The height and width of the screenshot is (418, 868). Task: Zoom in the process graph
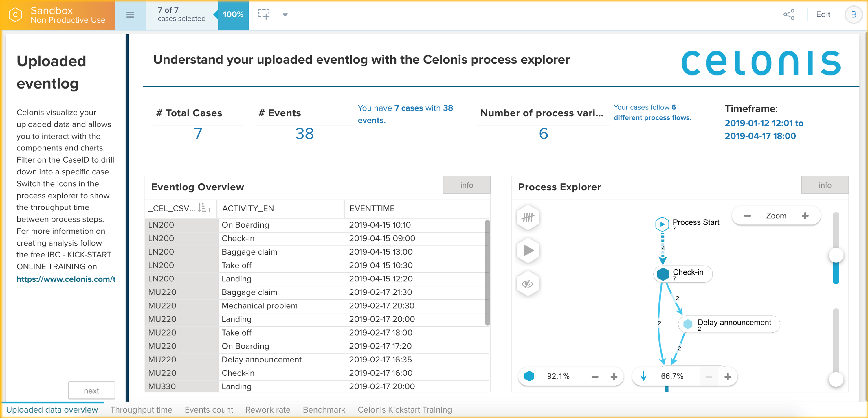805,216
